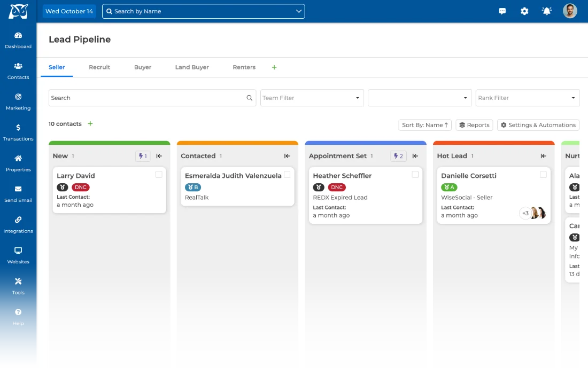Open the Dashboard sidebar item
The image size is (588, 375).
coord(18,41)
